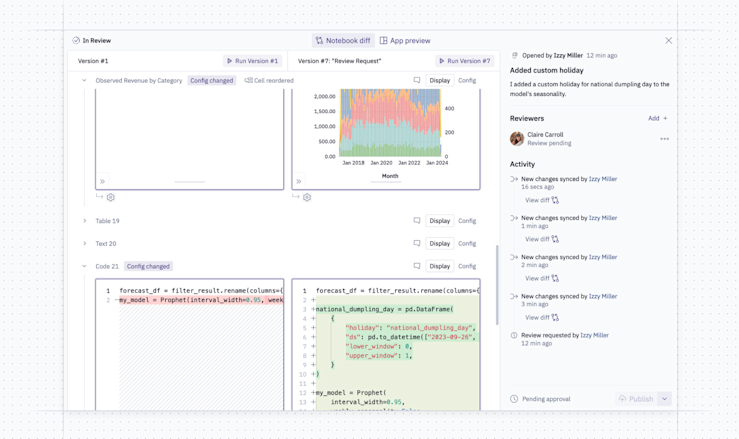Click the In Review status indicator
Image resolution: width=739 pixels, height=439 pixels.
tap(91, 41)
